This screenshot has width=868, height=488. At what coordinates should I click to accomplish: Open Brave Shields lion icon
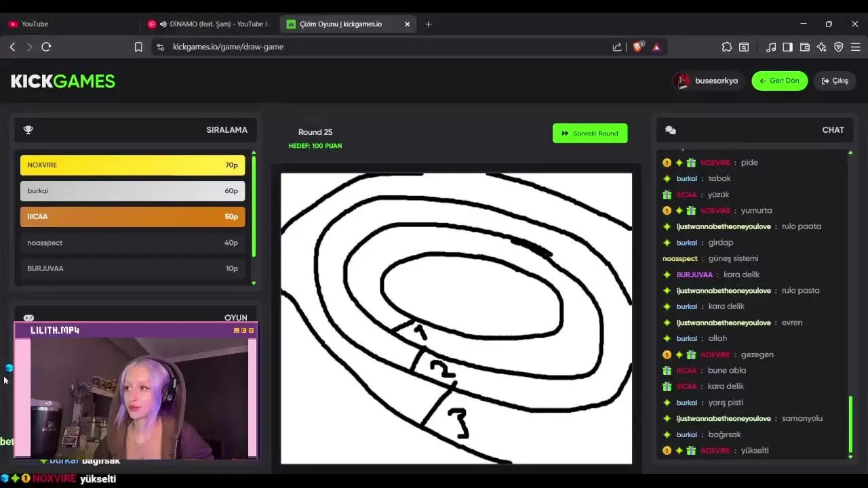pyautogui.click(x=637, y=47)
